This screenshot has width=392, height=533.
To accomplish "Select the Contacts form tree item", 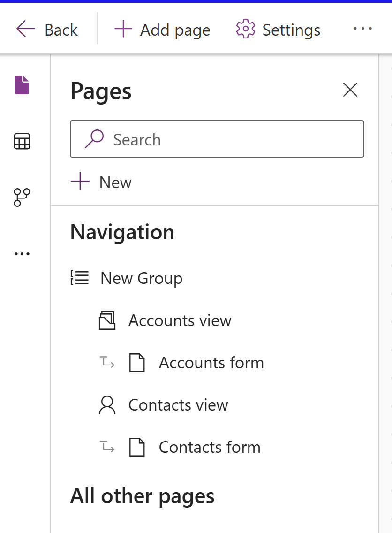I will [x=209, y=447].
